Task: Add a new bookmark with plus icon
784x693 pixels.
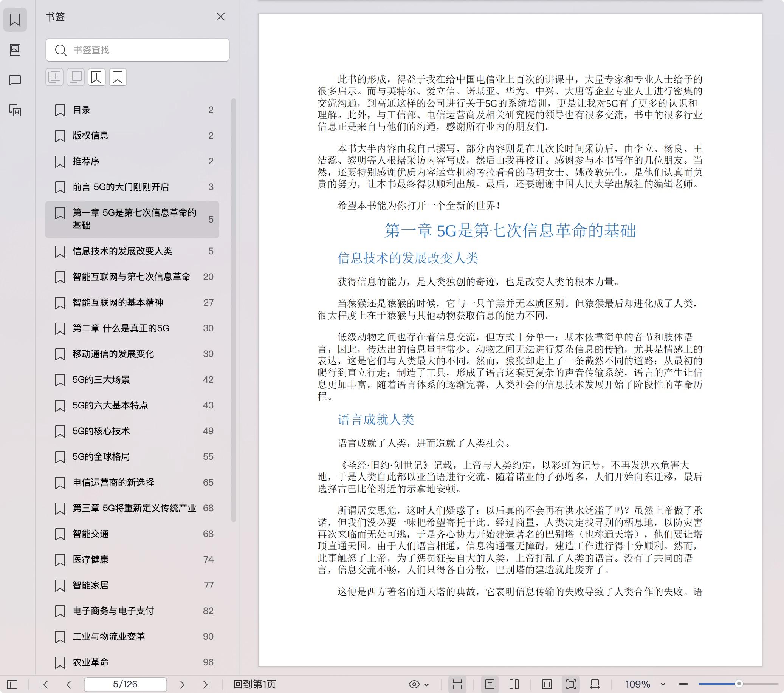Action: point(97,77)
